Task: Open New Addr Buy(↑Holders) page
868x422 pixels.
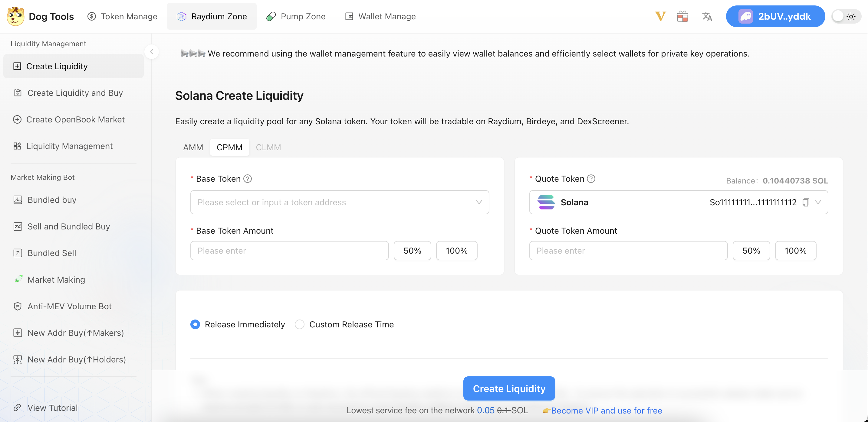Action: tap(74, 359)
